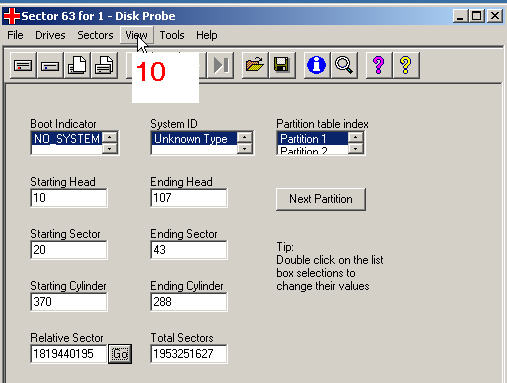Click the blue drive icon in toolbar
Image resolution: width=507 pixels, height=383 pixels.
click(x=50, y=65)
